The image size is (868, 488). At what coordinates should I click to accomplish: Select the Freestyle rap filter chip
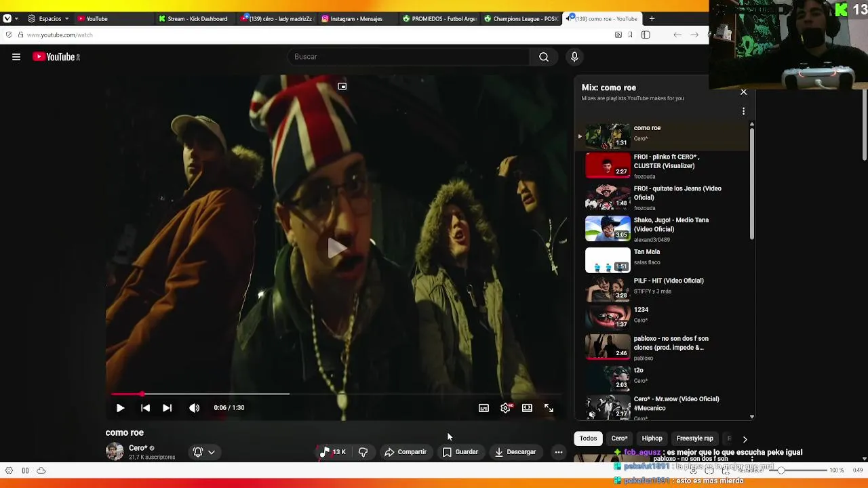pyautogui.click(x=695, y=439)
